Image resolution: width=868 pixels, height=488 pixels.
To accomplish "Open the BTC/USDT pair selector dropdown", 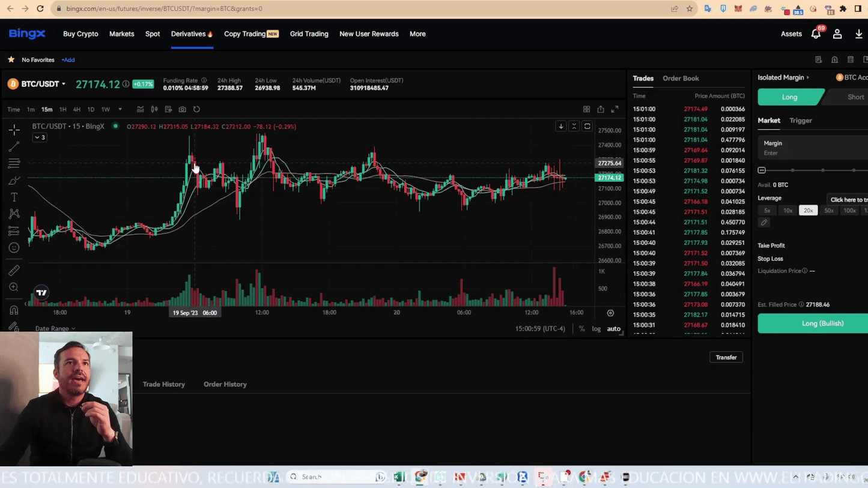I will click(43, 84).
